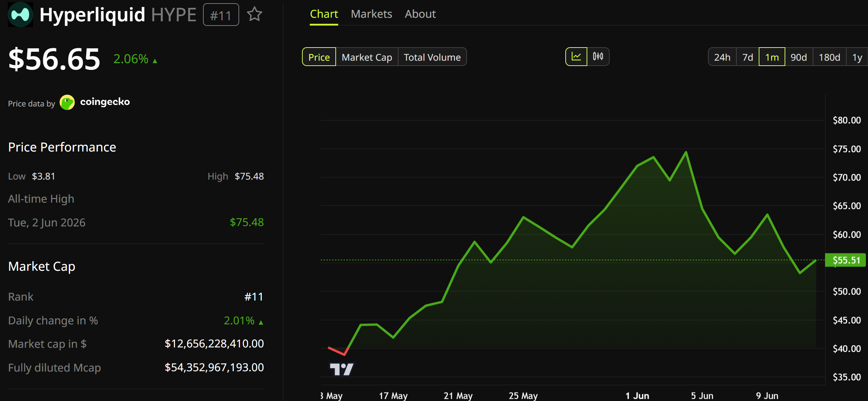Viewport: 868px width, 401px height.
Task: Set chart range to 180d
Action: tap(829, 57)
